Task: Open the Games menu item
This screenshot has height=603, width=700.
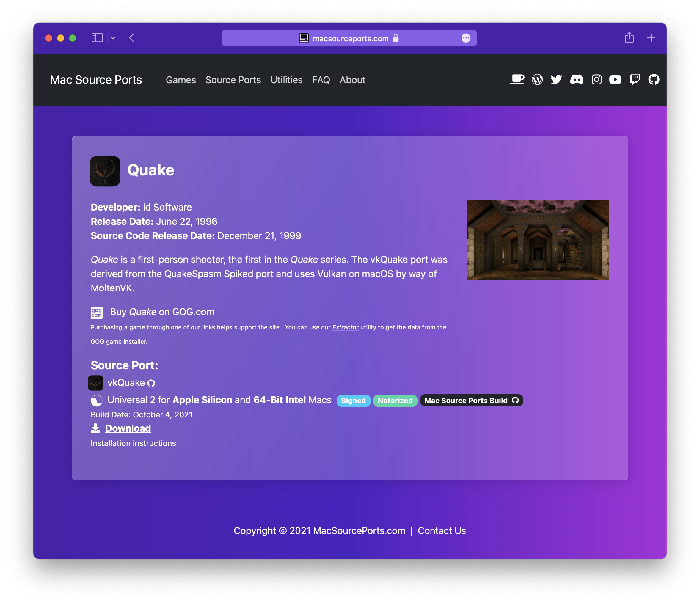Action: [x=181, y=80]
